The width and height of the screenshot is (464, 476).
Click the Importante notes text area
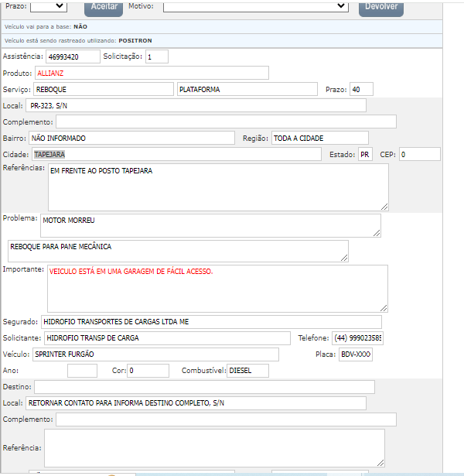(217, 288)
